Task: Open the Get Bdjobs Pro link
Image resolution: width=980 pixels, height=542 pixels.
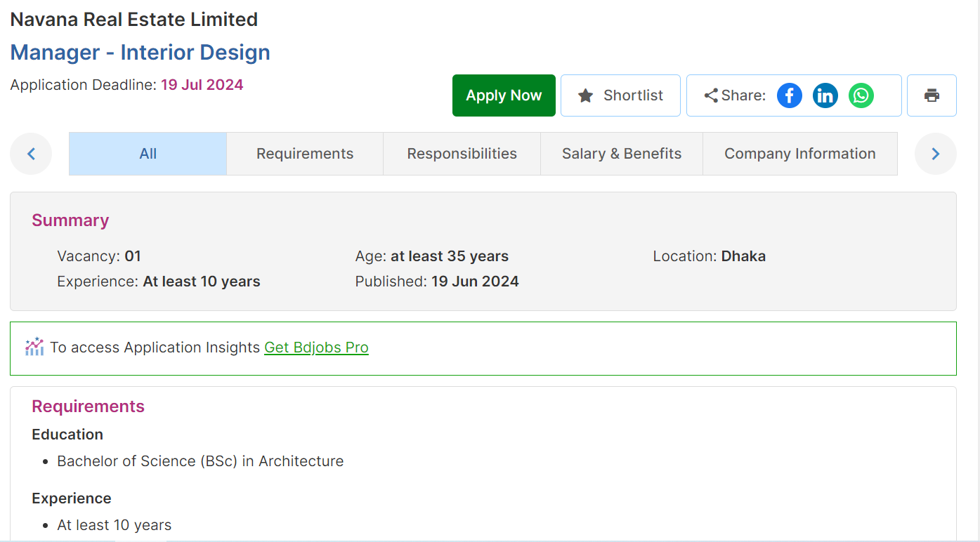Action: [316, 348]
